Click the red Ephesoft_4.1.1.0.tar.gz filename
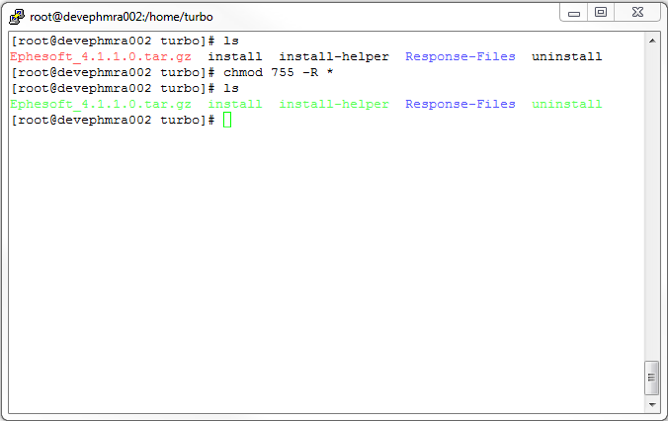Screen dimensions: 668x421 [100, 57]
